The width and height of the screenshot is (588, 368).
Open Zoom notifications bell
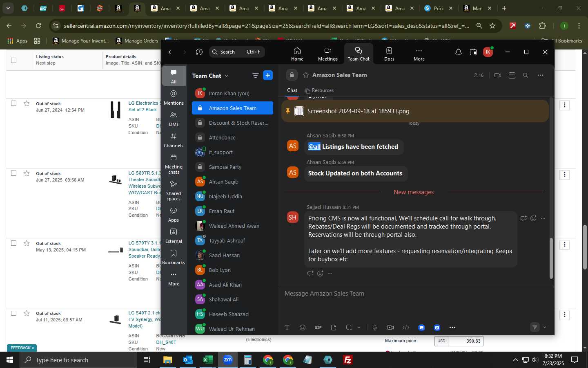458,52
